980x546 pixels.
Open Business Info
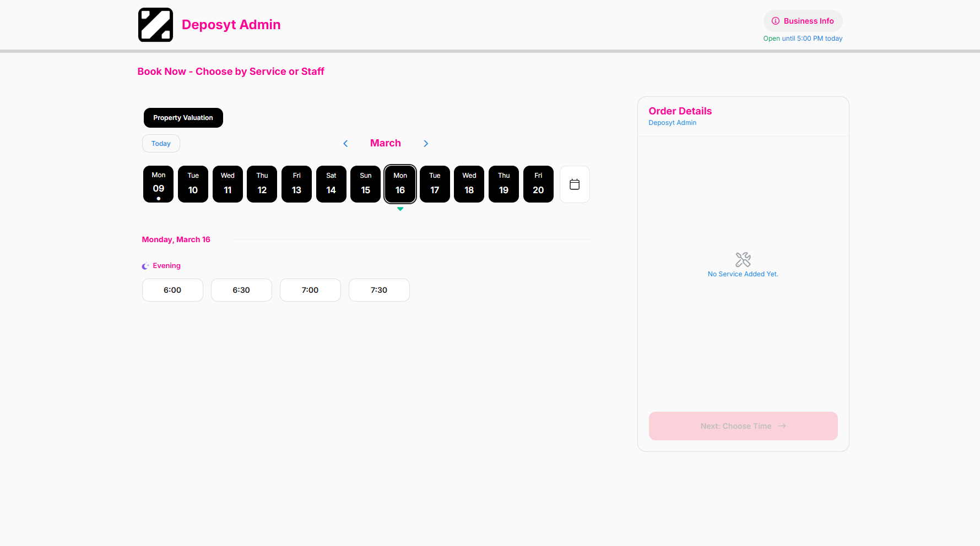[x=803, y=21]
